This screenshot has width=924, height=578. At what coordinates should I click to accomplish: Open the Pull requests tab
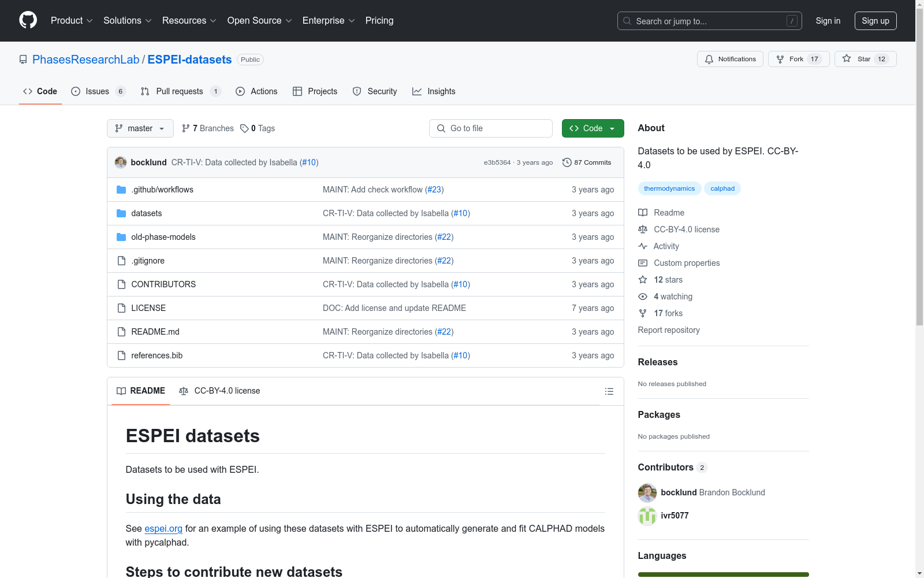click(181, 91)
